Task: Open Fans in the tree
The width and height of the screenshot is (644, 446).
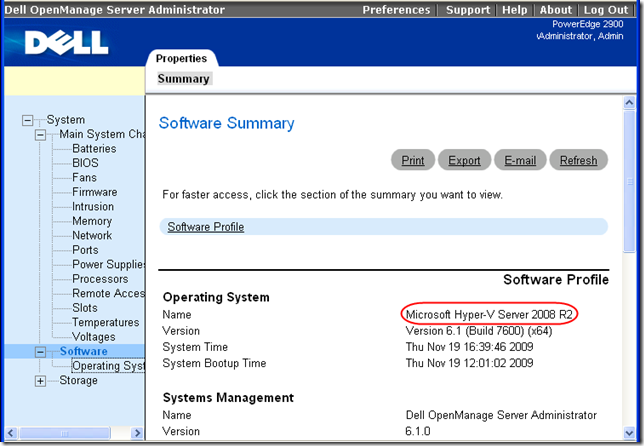Action: coord(84,177)
